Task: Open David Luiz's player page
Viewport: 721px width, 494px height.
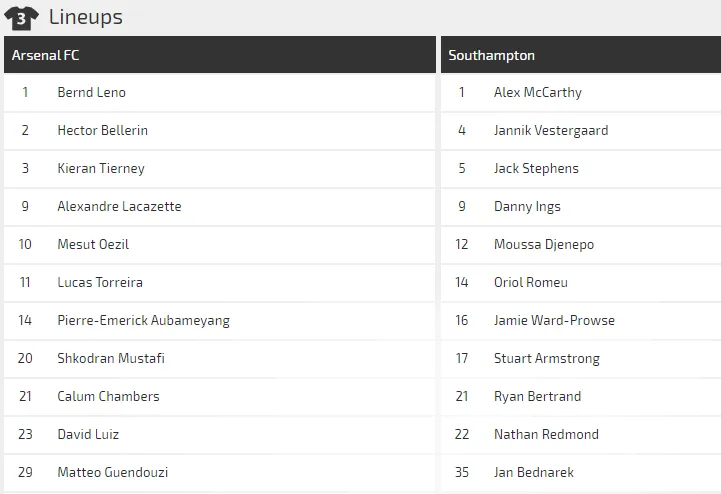Action: pyautogui.click(x=88, y=434)
